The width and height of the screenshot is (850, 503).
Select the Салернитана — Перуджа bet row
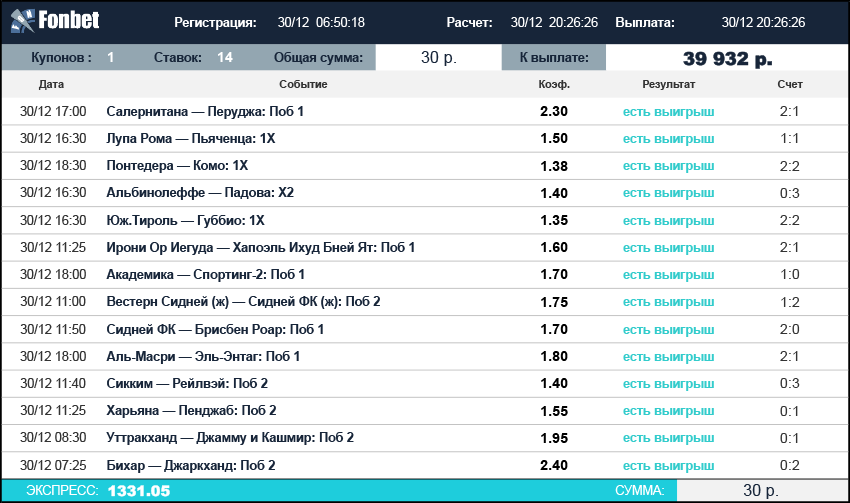pyautogui.click(x=425, y=111)
